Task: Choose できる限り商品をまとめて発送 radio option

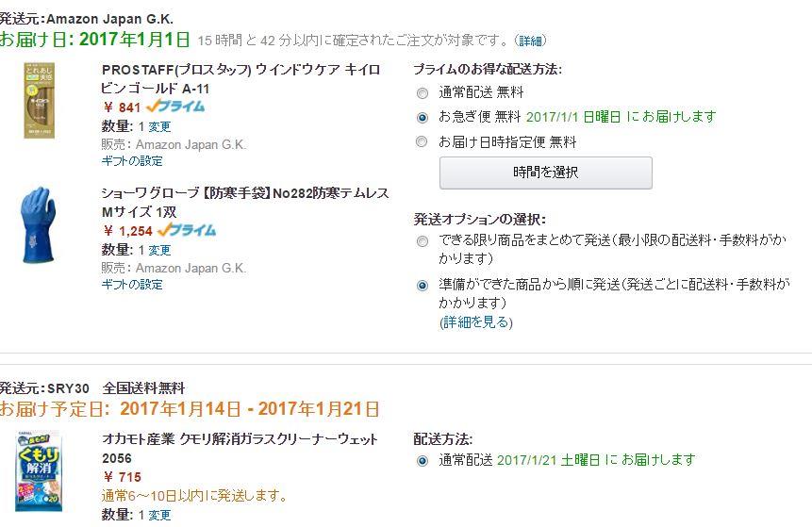Action: 423,241
